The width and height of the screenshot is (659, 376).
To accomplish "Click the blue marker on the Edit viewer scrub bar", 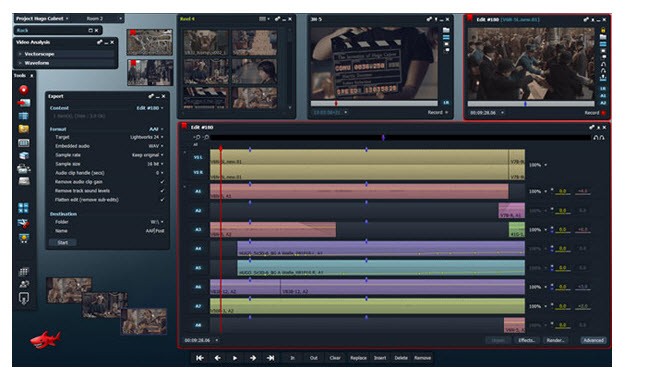I will click(x=525, y=103).
